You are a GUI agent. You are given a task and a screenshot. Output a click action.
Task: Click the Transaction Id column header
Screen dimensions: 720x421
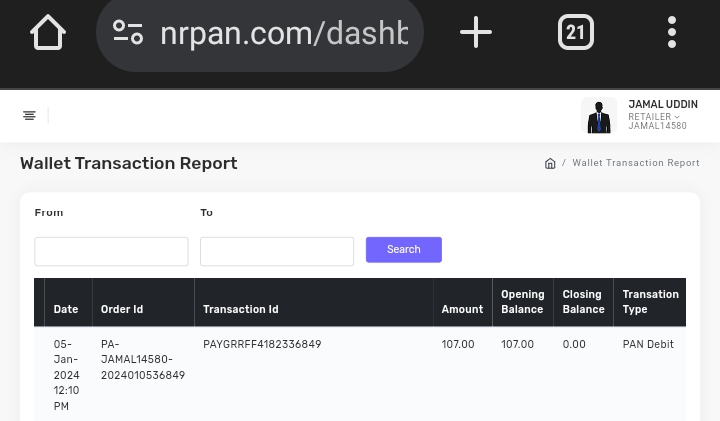[x=241, y=309]
